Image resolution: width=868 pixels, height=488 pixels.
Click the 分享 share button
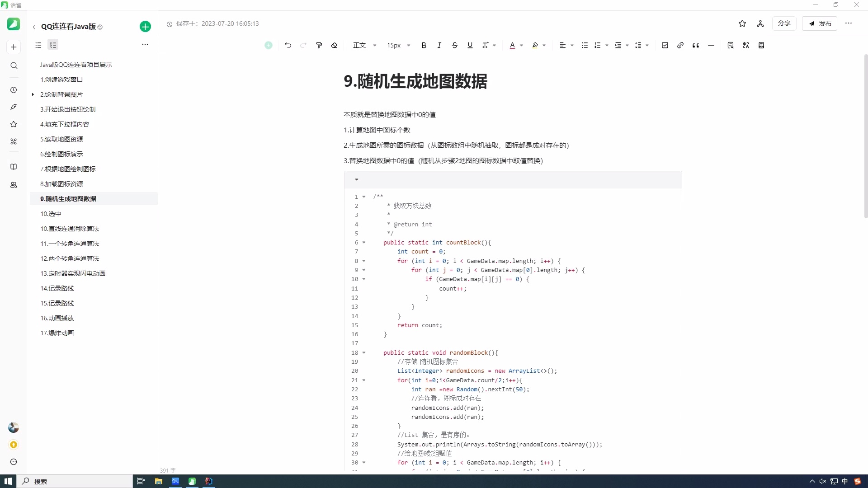(784, 23)
